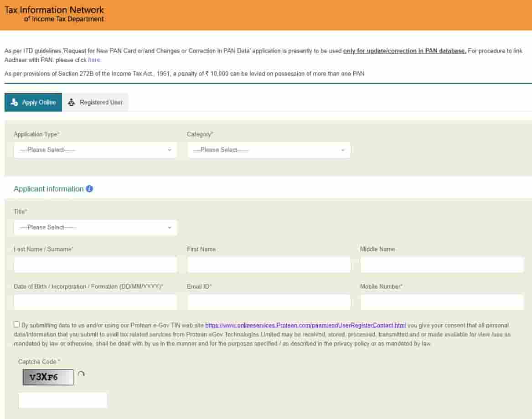Open the Application Type dropdown
Screen dimensions: 532x419
click(95, 150)
